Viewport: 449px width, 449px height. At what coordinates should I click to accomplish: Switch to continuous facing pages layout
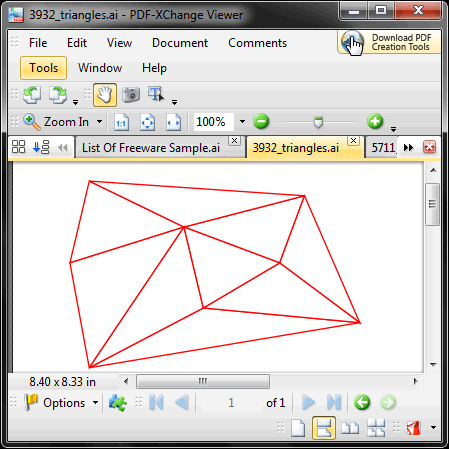click(x=376, y=428)
